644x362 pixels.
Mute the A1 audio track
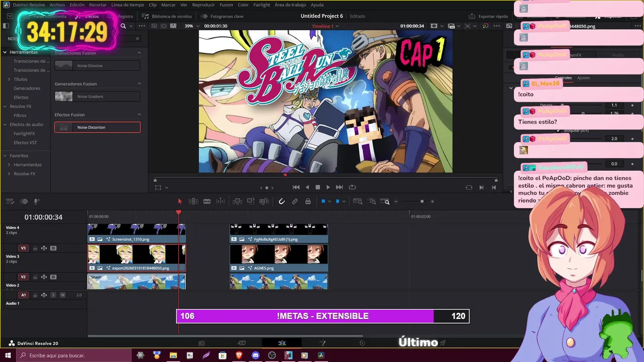(62, 295)
